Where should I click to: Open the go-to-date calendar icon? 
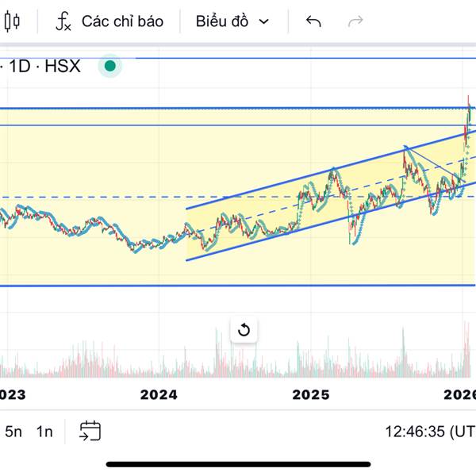(90, 432)
